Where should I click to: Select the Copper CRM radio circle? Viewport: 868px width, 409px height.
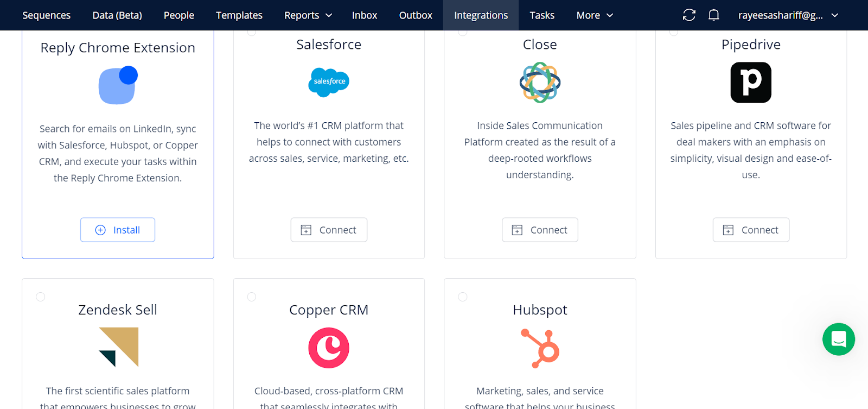click(252, 297)
